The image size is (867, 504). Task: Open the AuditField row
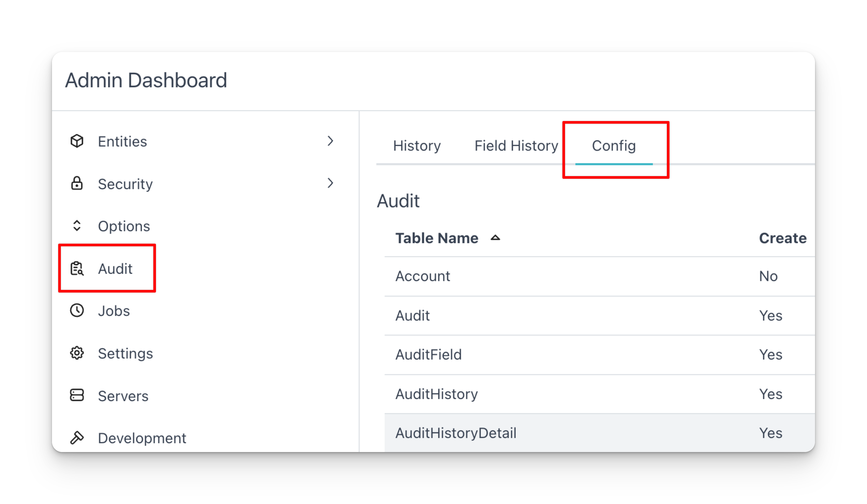click(599, 355)
